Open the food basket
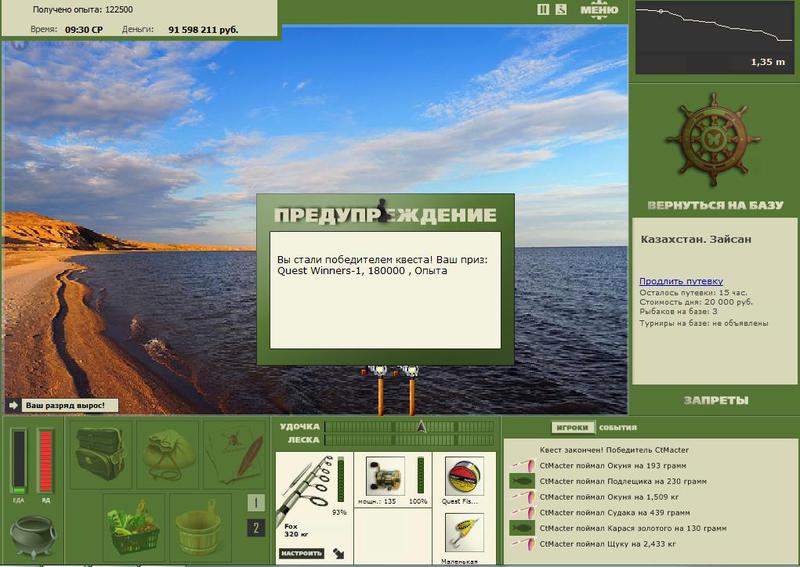 tap(134, 527)
